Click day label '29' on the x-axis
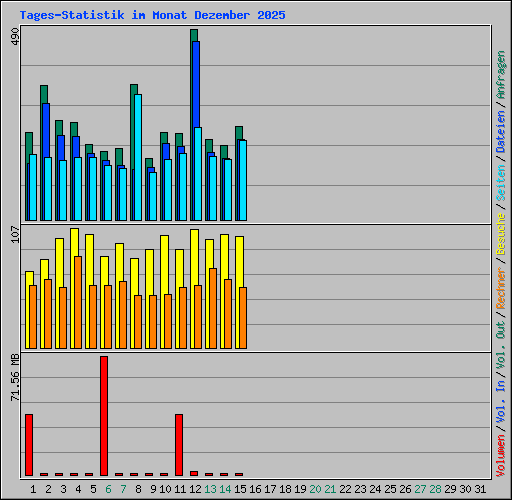Viewport: 512px width, 500px height. tap(450, 489)
